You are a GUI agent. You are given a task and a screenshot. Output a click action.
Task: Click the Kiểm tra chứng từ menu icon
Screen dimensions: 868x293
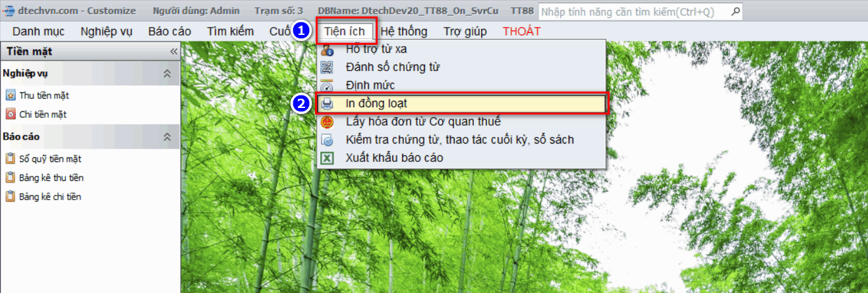327,140
